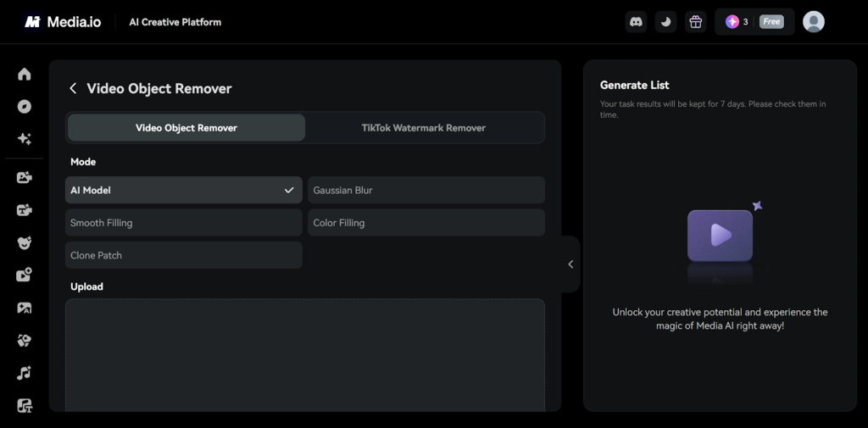Screen dimensions: 868x428
Task: Collapse the Generate List panel arrow
Action: coord(570,264)
